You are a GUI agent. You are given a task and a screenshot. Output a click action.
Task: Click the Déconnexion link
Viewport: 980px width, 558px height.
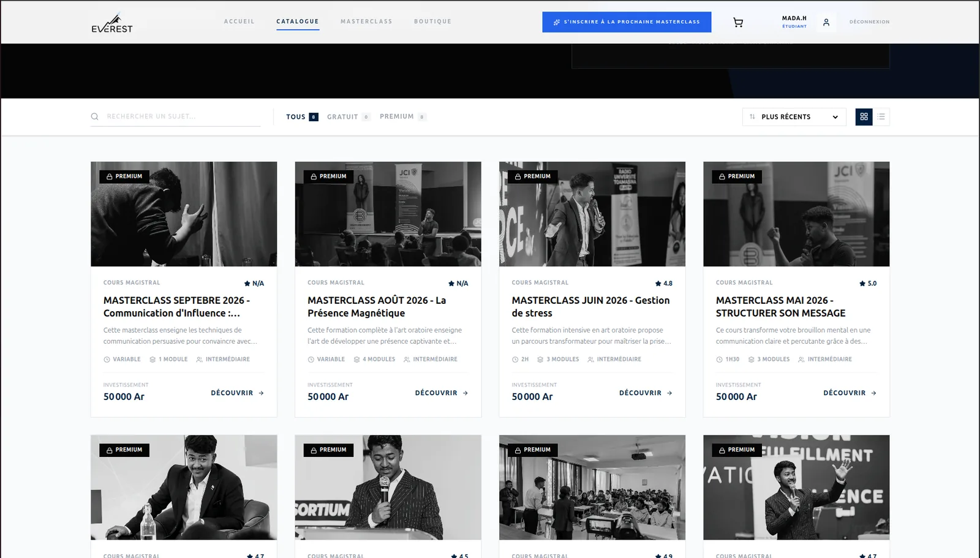click(869, 22)
